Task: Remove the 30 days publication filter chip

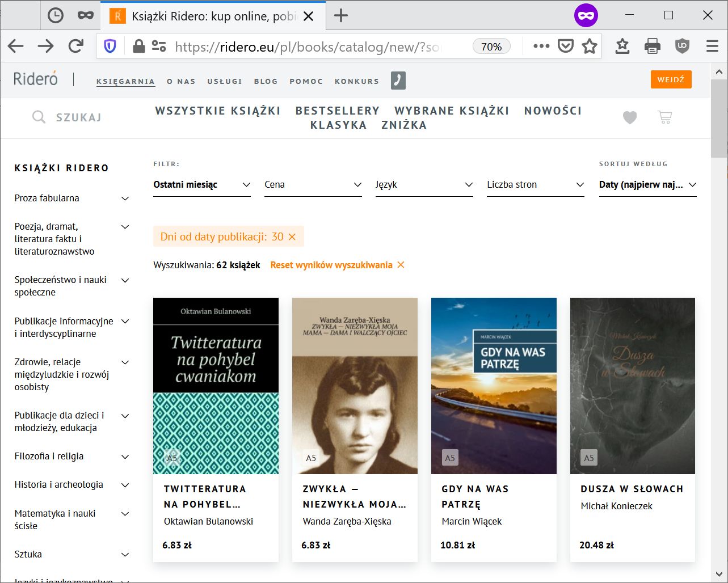Action: click(x=292, y=237)
